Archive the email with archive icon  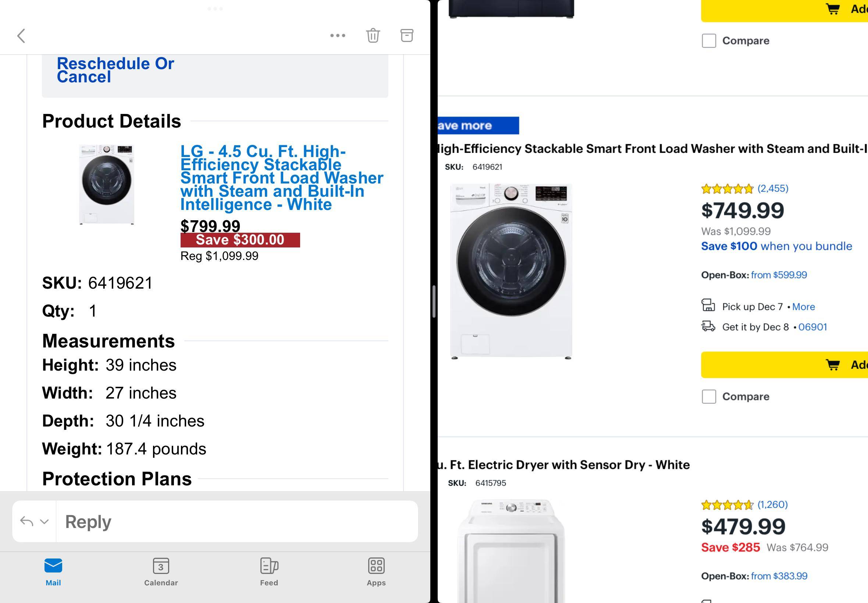coord(407,36)
